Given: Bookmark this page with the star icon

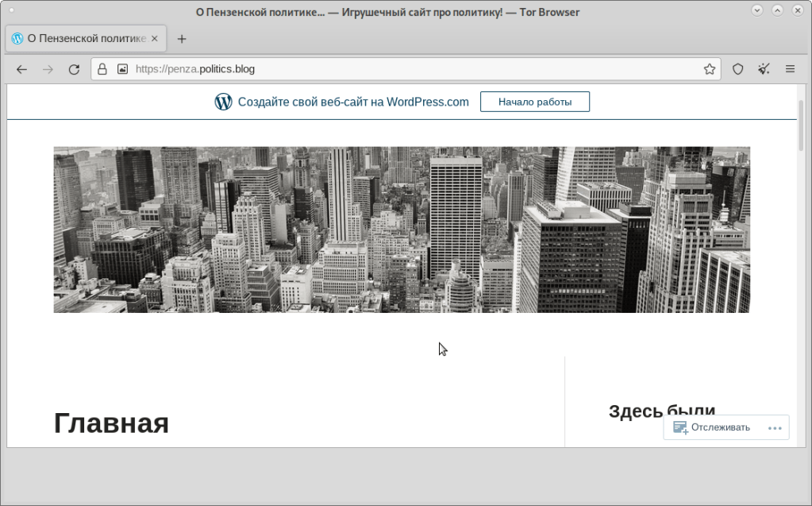Looking at the screenshot, I should pos(709,69).
